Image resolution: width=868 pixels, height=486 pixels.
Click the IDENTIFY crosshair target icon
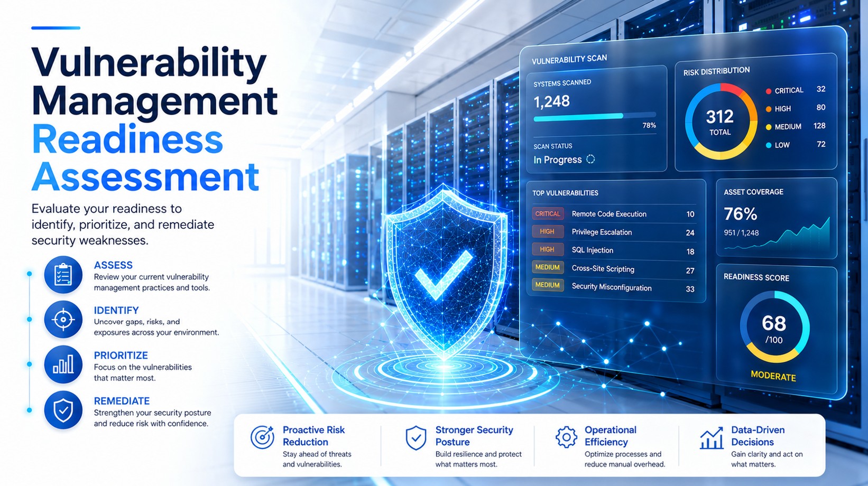[x=63, y=320]
